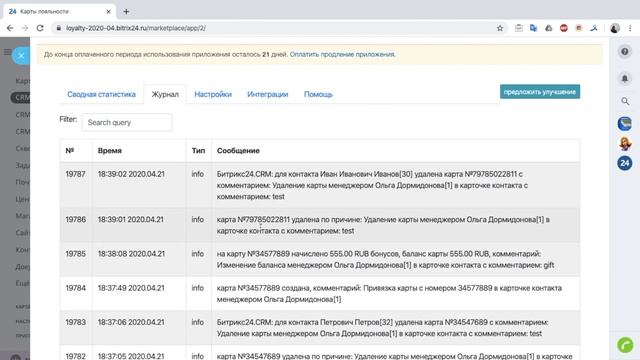Focus the Search query filter field
The width and height of the screenshot is (640, 360).
(x=127, y=122)
